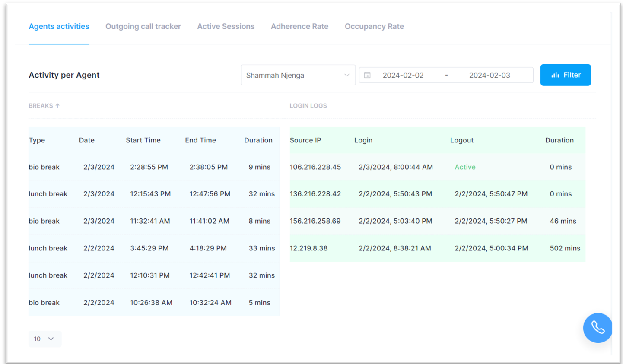Click end time 11:41:02 AM
Image resolution: width=623 pixels, height=364 pixels.
(209, 221)
